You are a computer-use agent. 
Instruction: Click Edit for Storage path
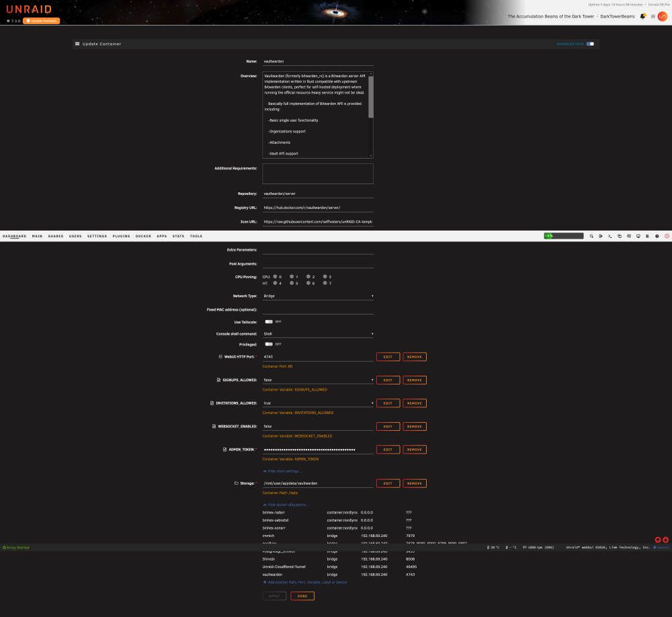tap(388, 483)
